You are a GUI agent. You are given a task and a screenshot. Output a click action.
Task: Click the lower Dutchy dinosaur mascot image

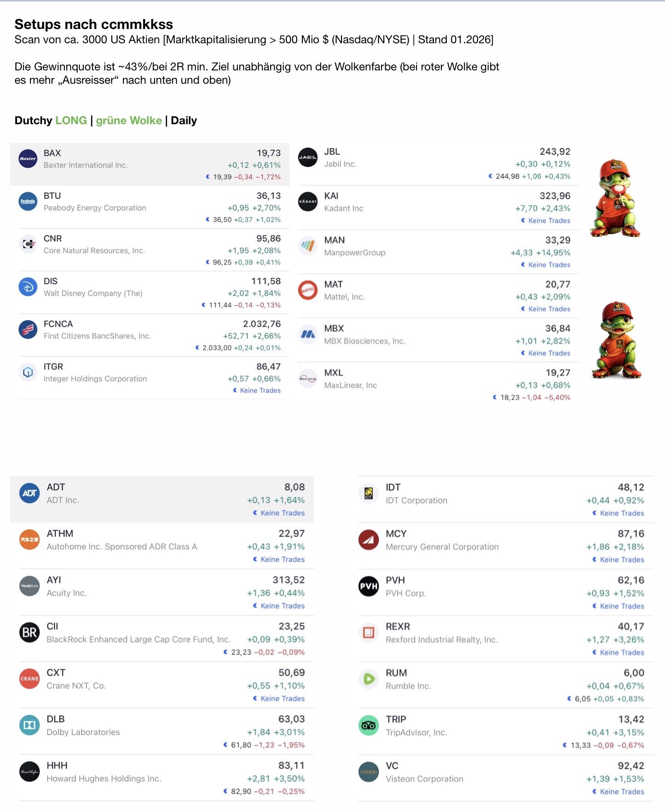[618, 340]
